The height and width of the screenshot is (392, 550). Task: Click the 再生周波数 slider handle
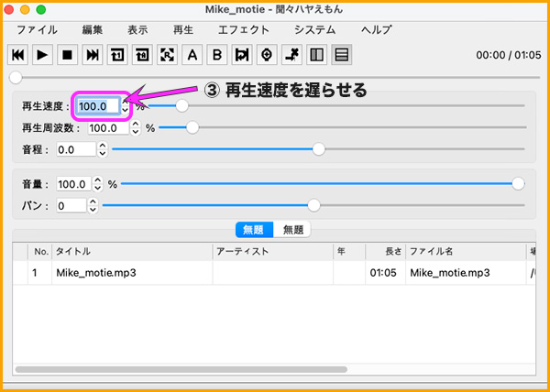[x=192, y=127]
